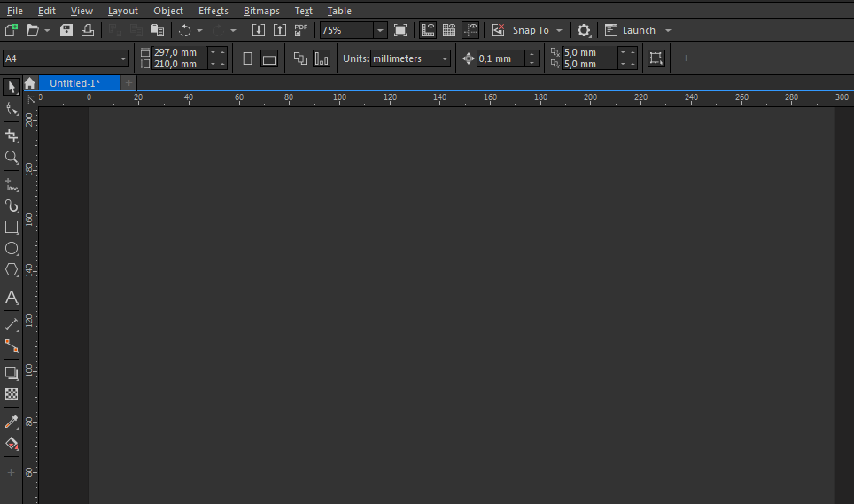Toggle the Show guidelines button
Screen dimensions: 854x504
470,30
